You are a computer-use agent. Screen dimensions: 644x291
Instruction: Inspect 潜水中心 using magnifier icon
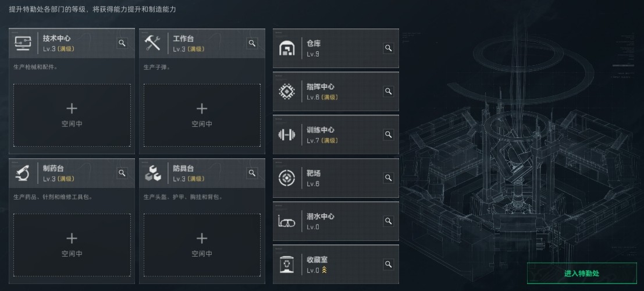point(388,221)
